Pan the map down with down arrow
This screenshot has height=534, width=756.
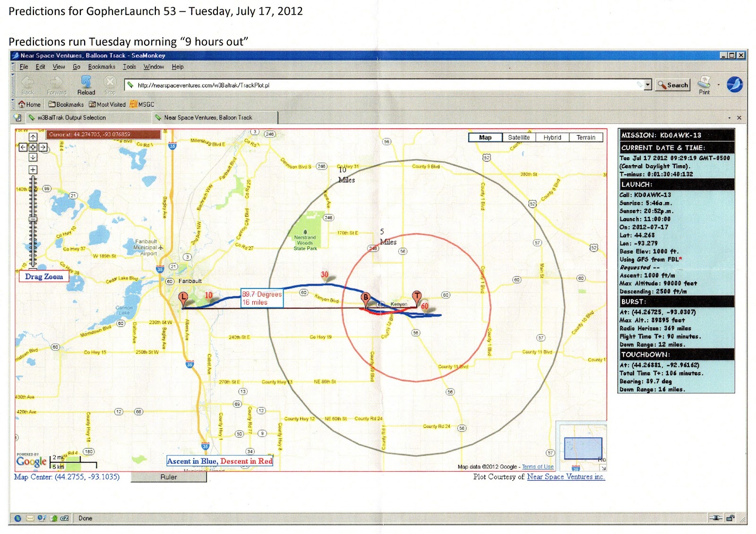point(33,157)
